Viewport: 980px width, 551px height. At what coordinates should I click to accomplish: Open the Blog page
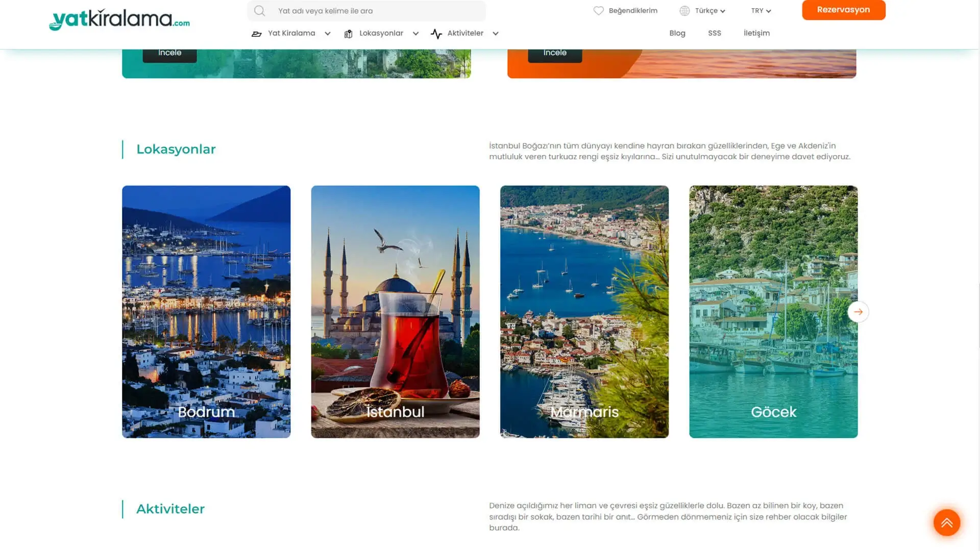coord(677,33)
